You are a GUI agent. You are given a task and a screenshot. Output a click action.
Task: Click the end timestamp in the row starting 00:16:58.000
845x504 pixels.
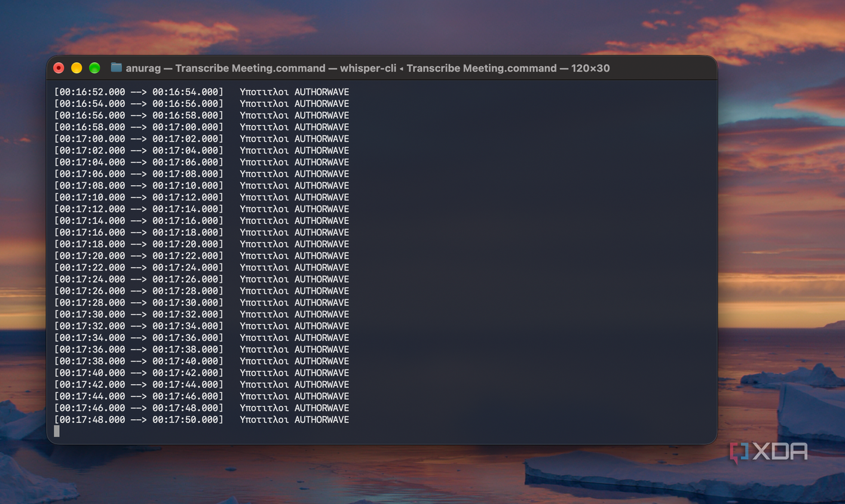(185, 127)
